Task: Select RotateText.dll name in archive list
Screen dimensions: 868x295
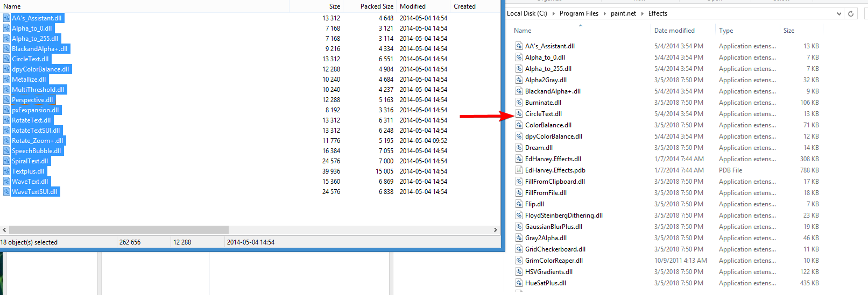Action: pos(31,120)
